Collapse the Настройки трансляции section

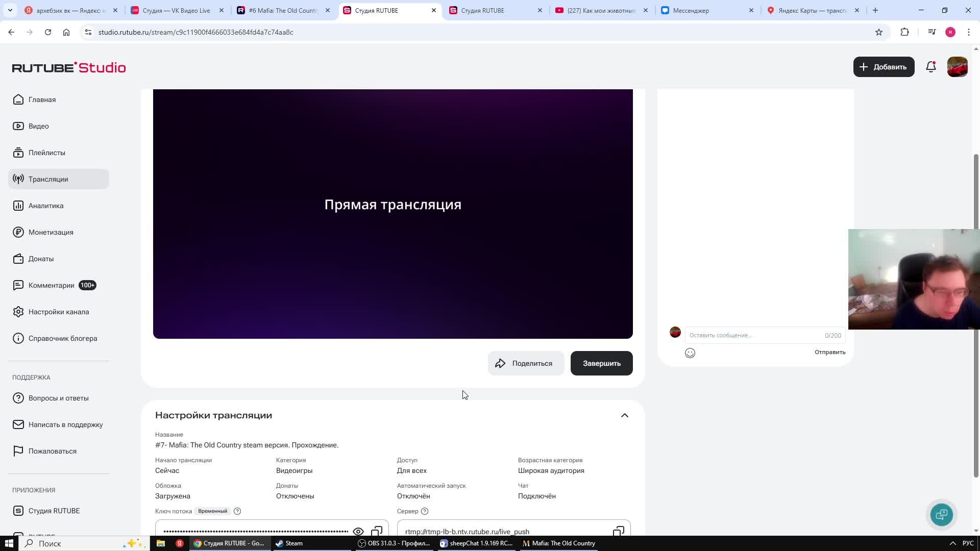624,415
